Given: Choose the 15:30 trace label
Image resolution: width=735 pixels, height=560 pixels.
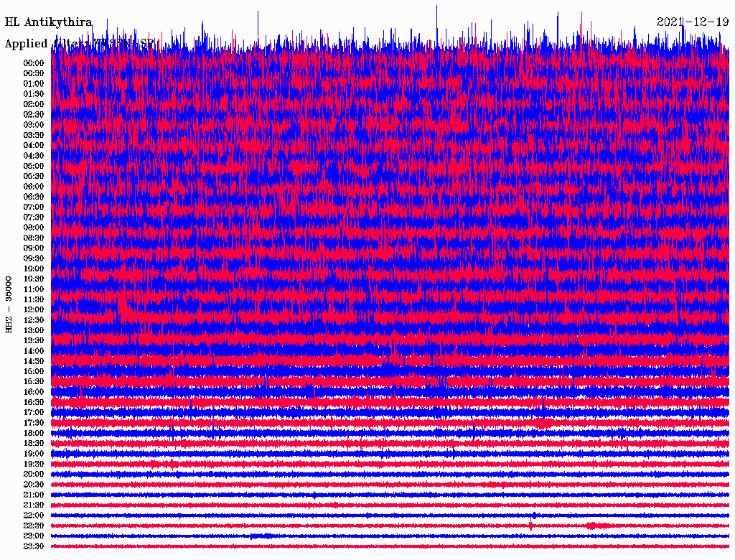Looking at the screenshot, I should [34, 382].
